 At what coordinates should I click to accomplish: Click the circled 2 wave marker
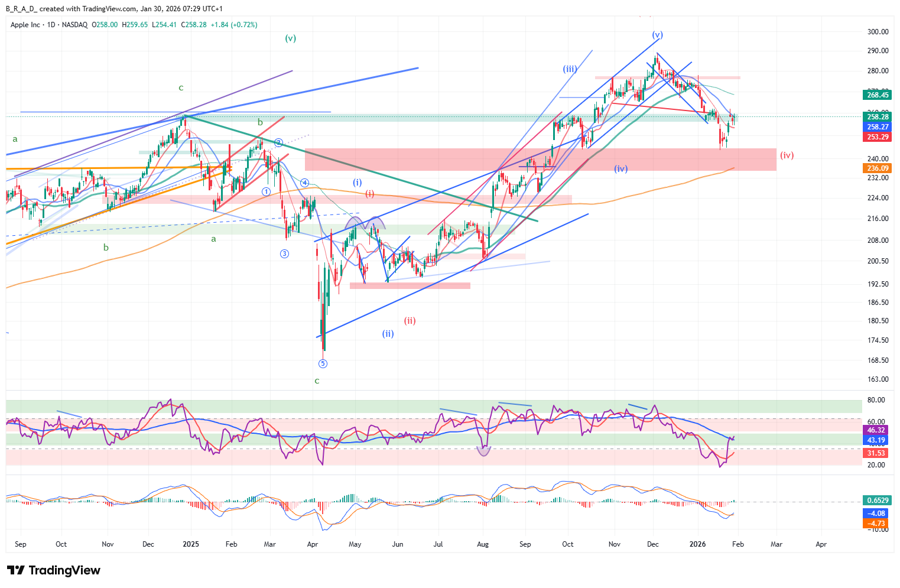(x=279, y=142)
